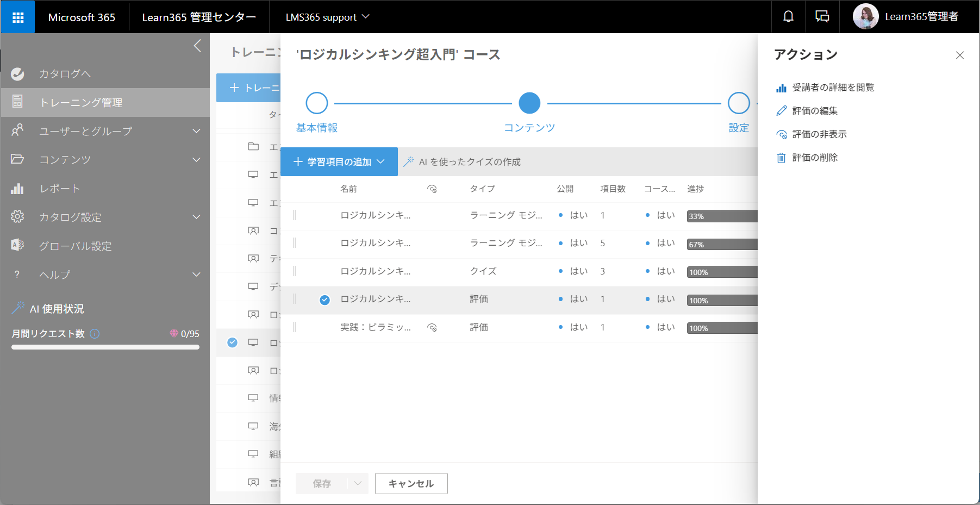Image resolution: width=980 pixels, height=505 pixels.
Task: Click the カタログ設定 gear icon
Action: point(17,216)
